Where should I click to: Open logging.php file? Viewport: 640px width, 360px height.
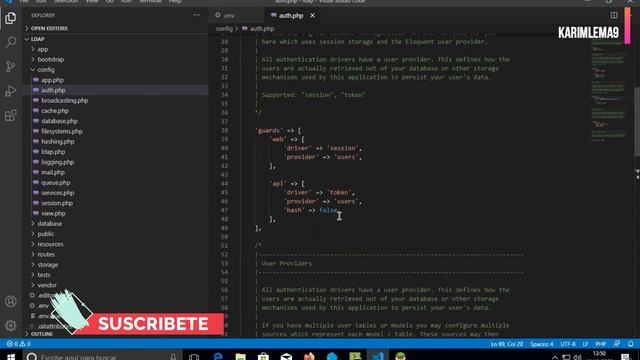(58, 162)
